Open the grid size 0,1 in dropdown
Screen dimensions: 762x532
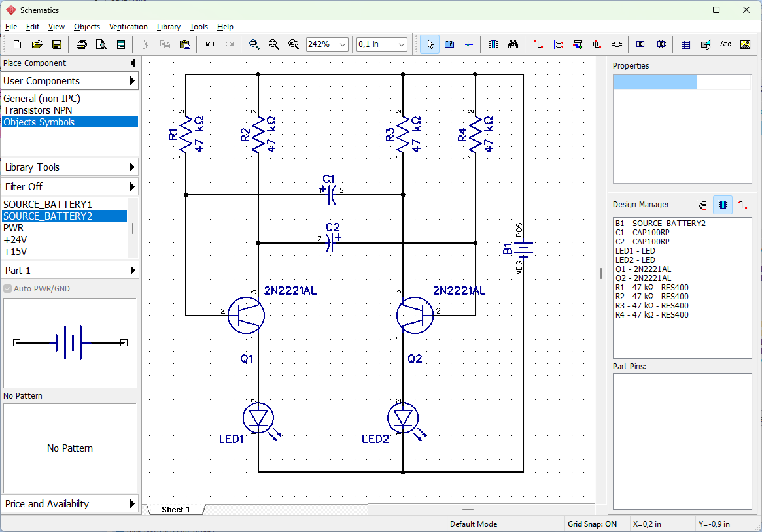(402, 44)
